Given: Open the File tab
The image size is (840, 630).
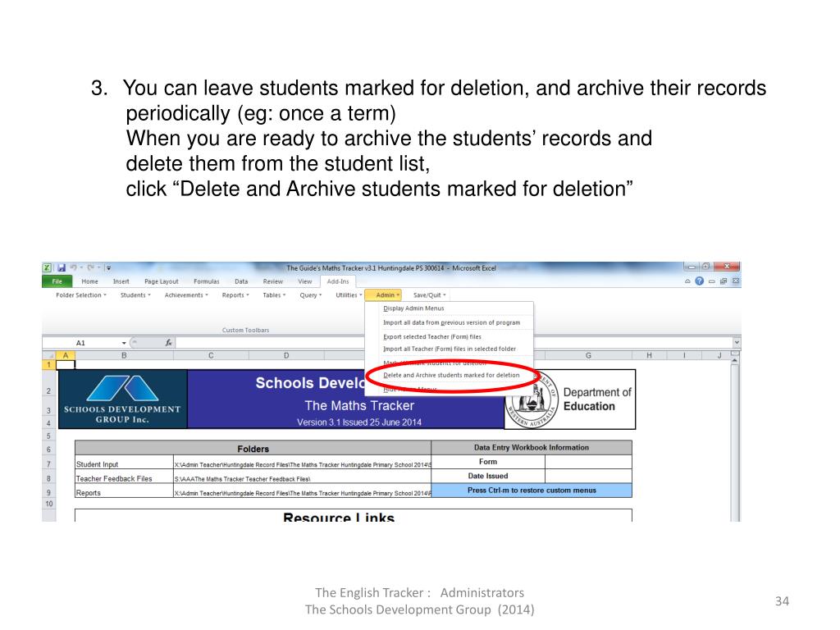Looking at the screenshot, I should (57, 281).
